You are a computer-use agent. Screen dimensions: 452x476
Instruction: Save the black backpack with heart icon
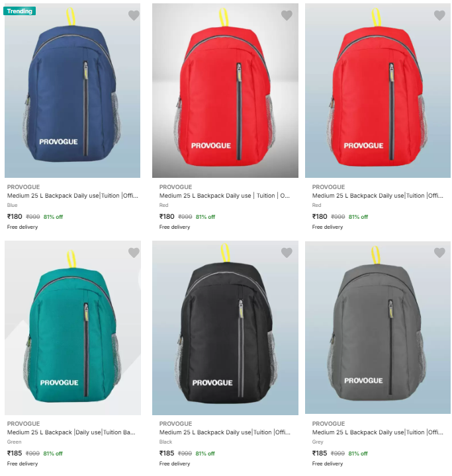(x=287, y=253)
